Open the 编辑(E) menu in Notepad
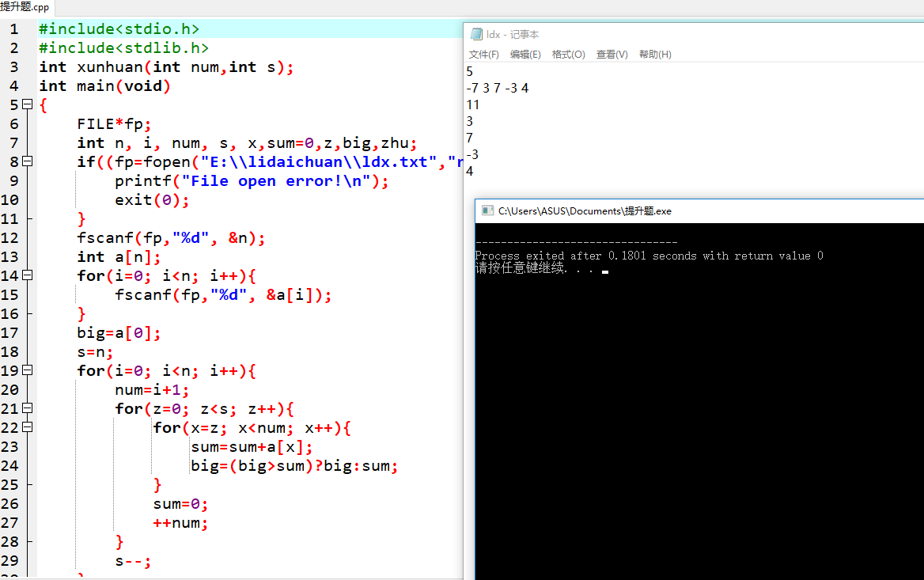This screenshot has height=580, width=924. [525, 55]
